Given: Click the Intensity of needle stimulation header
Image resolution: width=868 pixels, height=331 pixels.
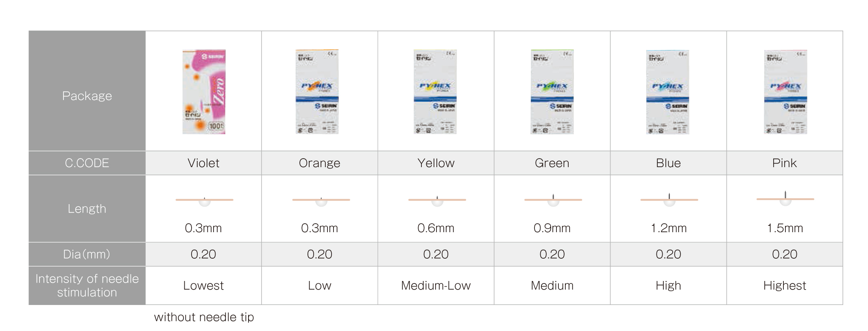Looking at the screenshot, I should [x=87, y=285].
